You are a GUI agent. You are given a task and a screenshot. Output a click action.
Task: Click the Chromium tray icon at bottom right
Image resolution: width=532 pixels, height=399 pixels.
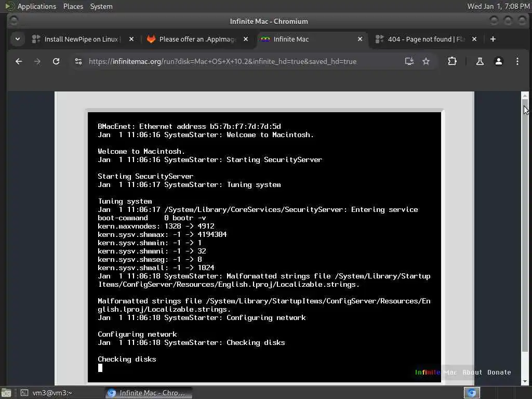[472, 393]
